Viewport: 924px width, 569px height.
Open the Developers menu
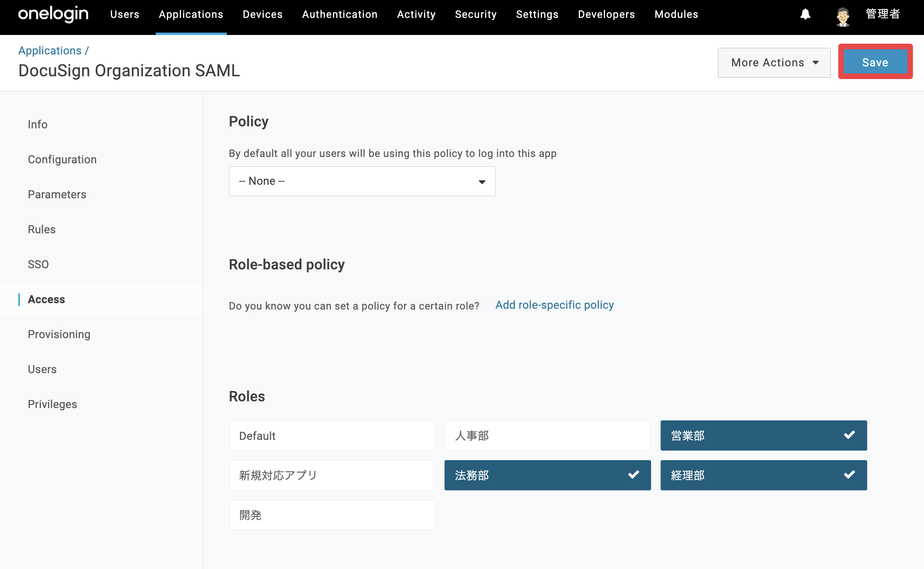point(606,14)
